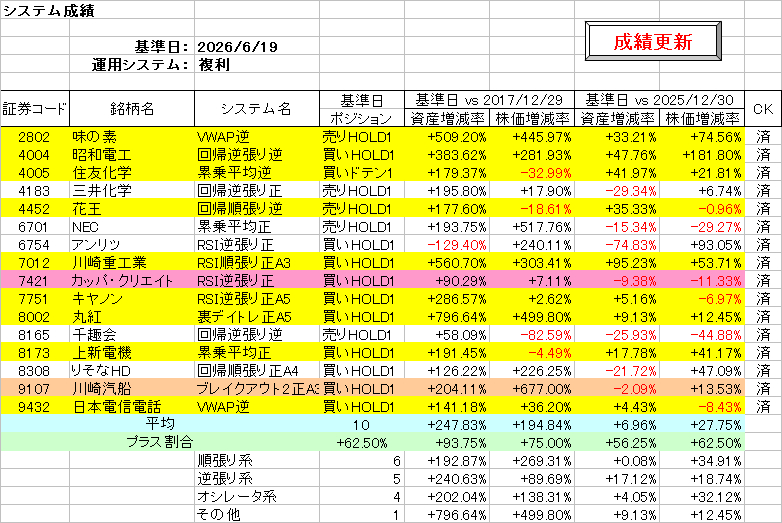Screen dimensions: 782x523
Task: Select the 花王 name cell
Action: tap(132, 208)
